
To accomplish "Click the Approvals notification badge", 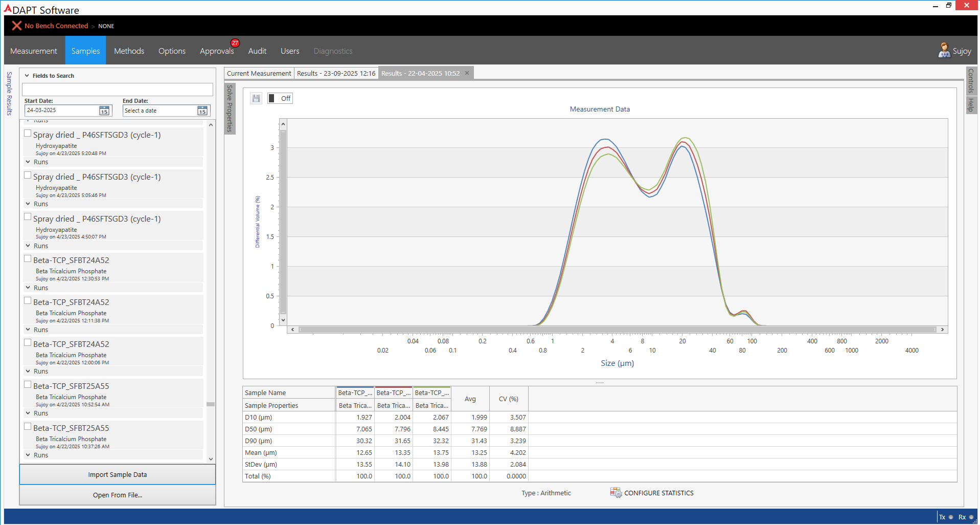I will (x=235, y=43).
